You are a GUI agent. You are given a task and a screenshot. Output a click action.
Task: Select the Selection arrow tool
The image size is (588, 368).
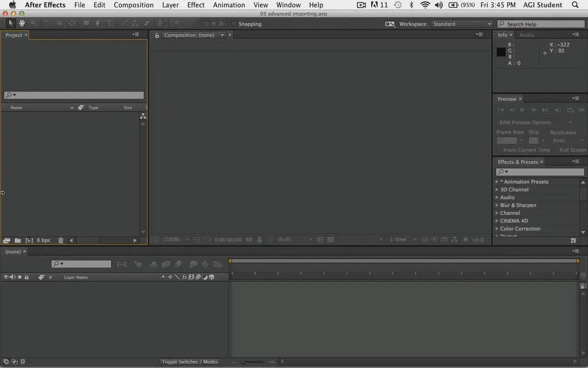pos(11,23)
